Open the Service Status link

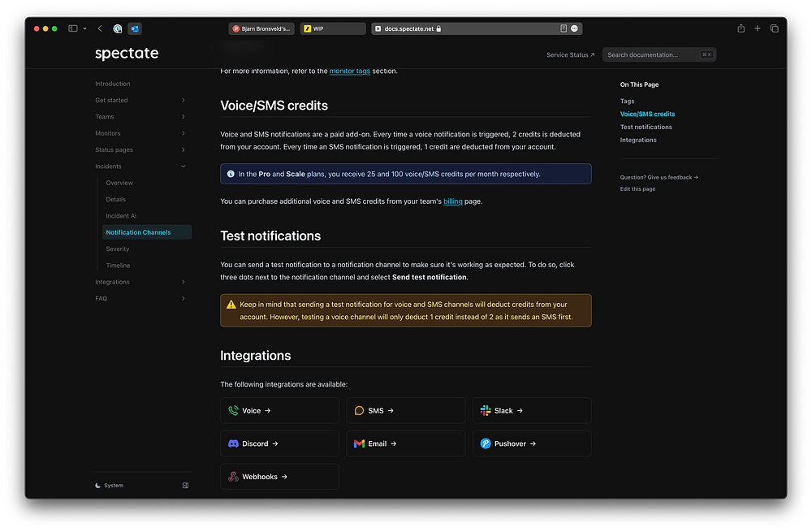pyautogui.click(x=570, y=55)
